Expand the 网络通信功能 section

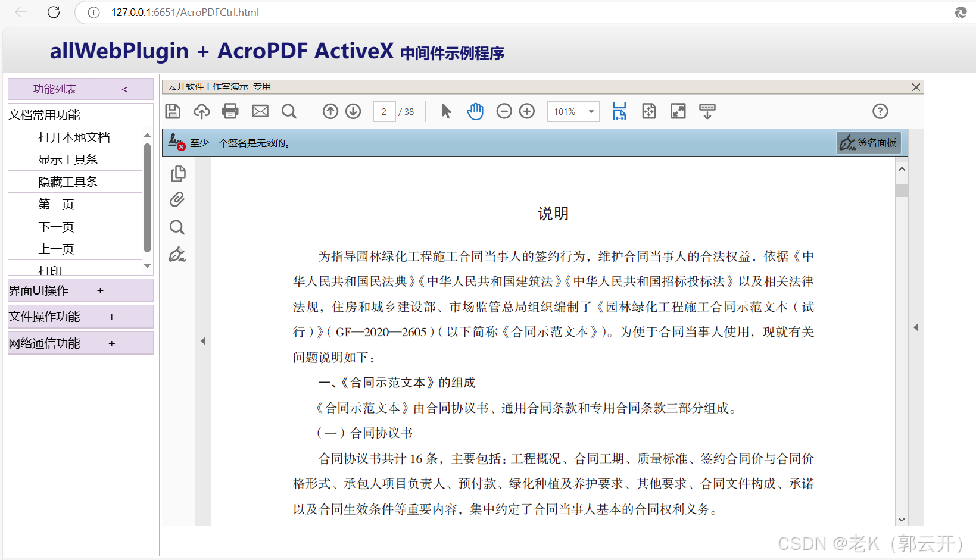pos(80,343)
